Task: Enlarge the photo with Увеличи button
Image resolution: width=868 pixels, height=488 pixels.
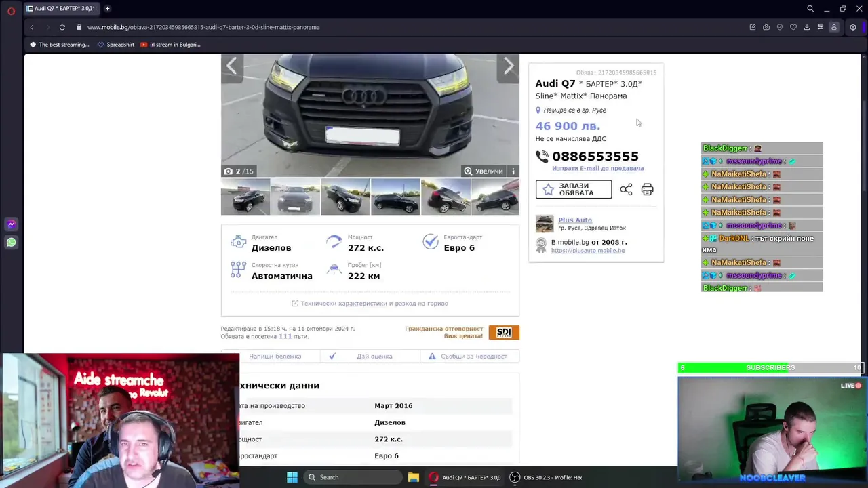Action: click(484, 171)
